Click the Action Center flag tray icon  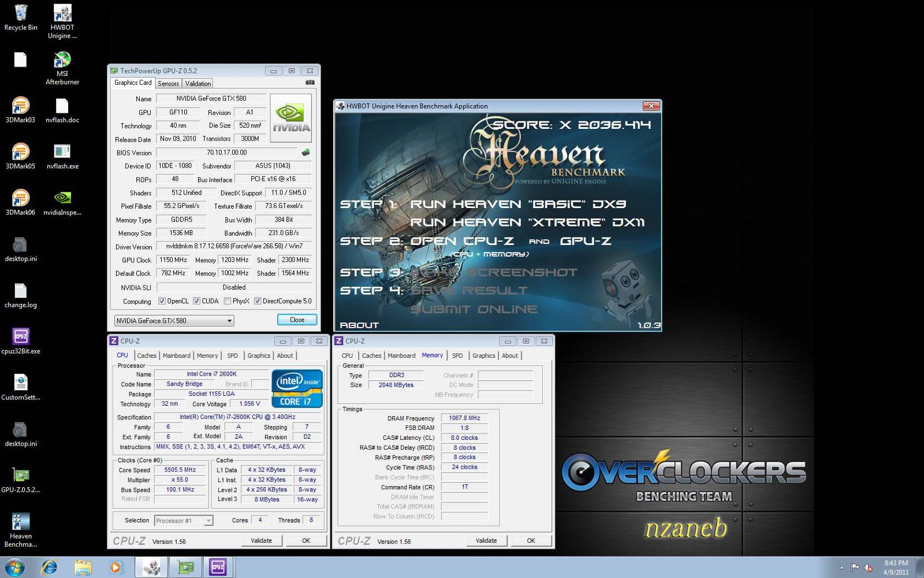(x=855, y=568)
